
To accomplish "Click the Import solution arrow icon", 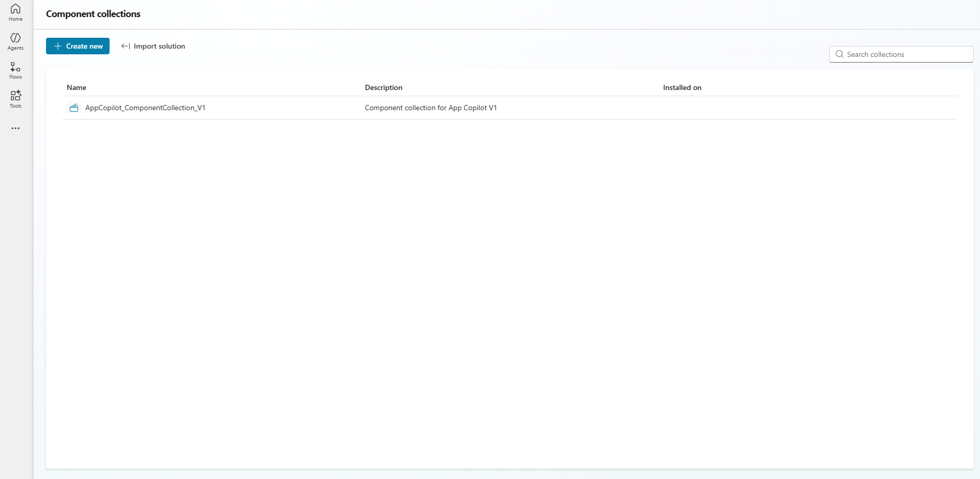I will click(125, 46).
